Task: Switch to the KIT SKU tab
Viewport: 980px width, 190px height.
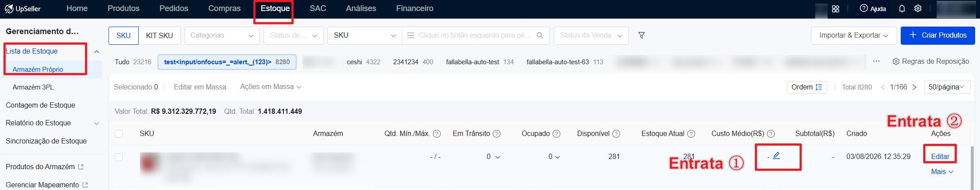Action: pyautogui.click(x=159, y=35)
